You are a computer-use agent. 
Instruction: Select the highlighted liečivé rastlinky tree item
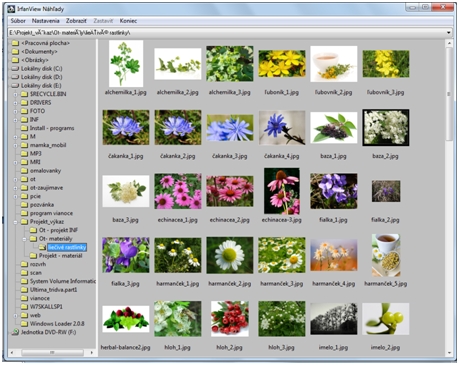pos(67,247)
